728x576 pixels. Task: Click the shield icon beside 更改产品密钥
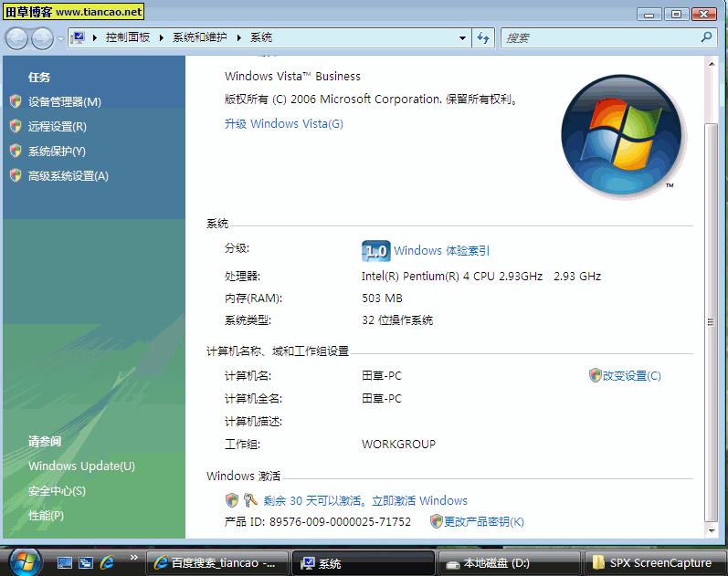pyautogui.click(x=436, y=521)
